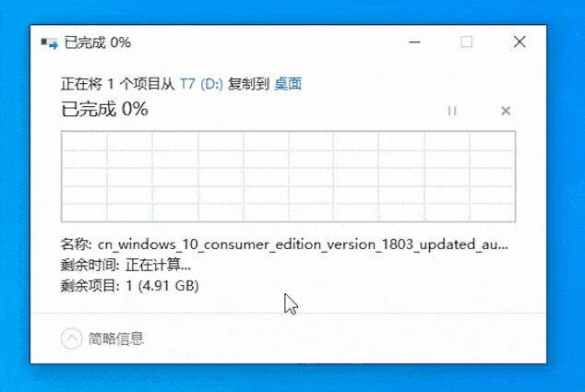Click the large 已完成 0% heading

[x=104, y=109]
